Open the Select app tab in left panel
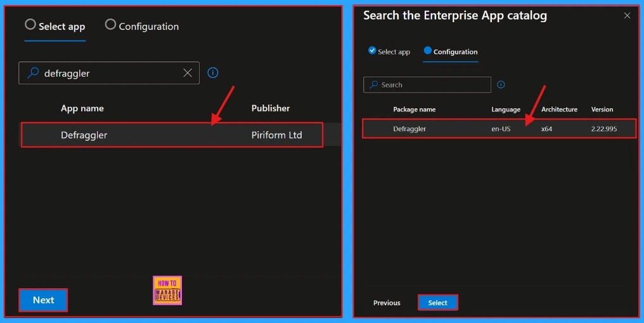This screenshot has height=323, width=644. point(55,26)
